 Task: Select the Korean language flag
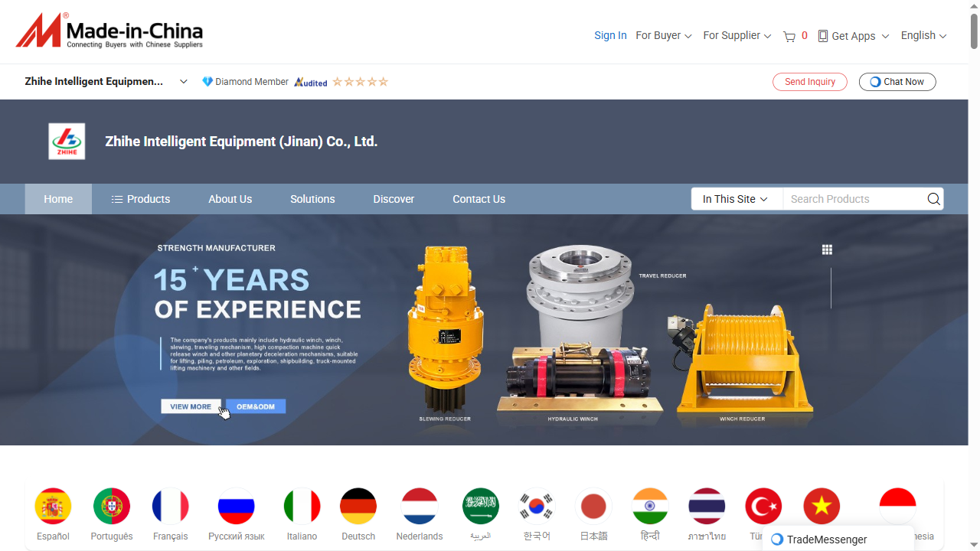tap(537, 507)
